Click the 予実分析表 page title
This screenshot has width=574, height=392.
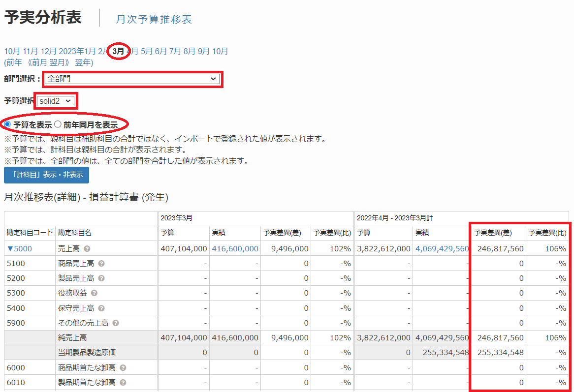(43, 17)
